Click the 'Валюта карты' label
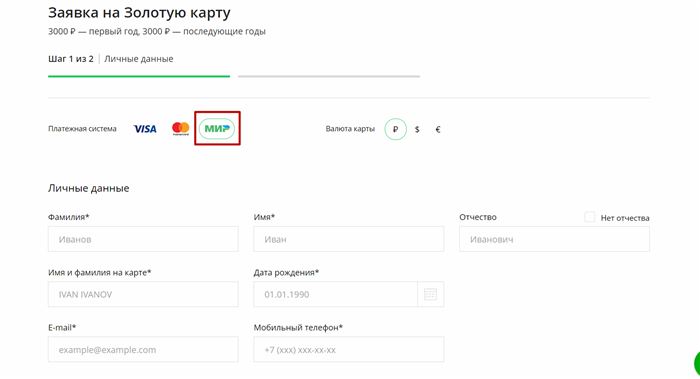 coord(350,129)
